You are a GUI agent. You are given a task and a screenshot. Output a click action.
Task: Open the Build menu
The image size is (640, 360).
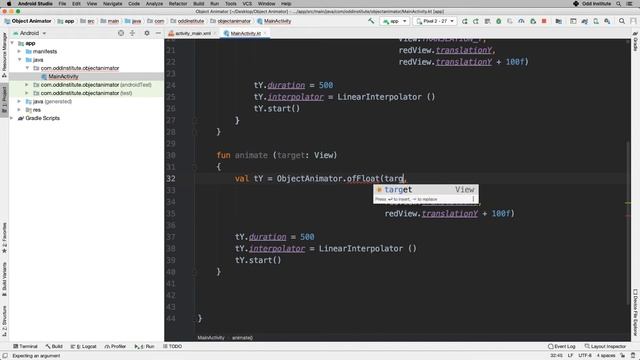[198, 4]
